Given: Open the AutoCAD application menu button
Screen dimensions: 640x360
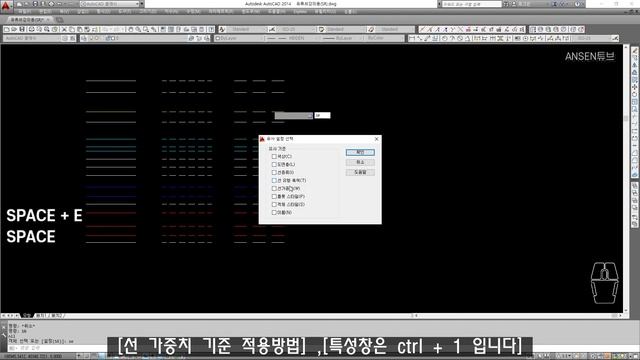Looking at the screenshot, I should pos(6,6).
